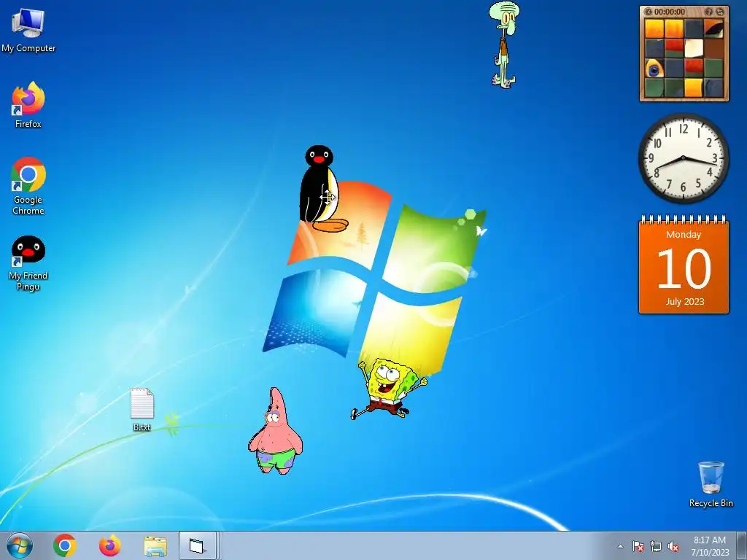Show hidden tray icons arrow
747x560 pixels.
[620, 547]
